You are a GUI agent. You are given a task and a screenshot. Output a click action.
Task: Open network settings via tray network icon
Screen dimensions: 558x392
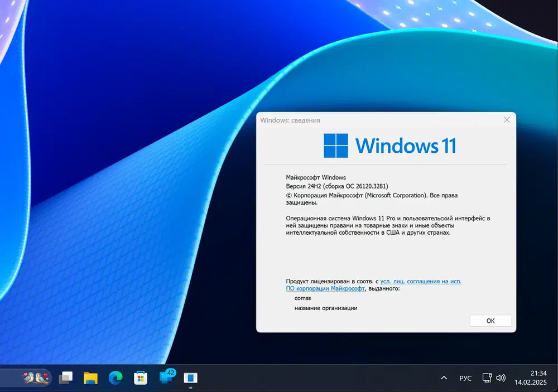(487, 378)
